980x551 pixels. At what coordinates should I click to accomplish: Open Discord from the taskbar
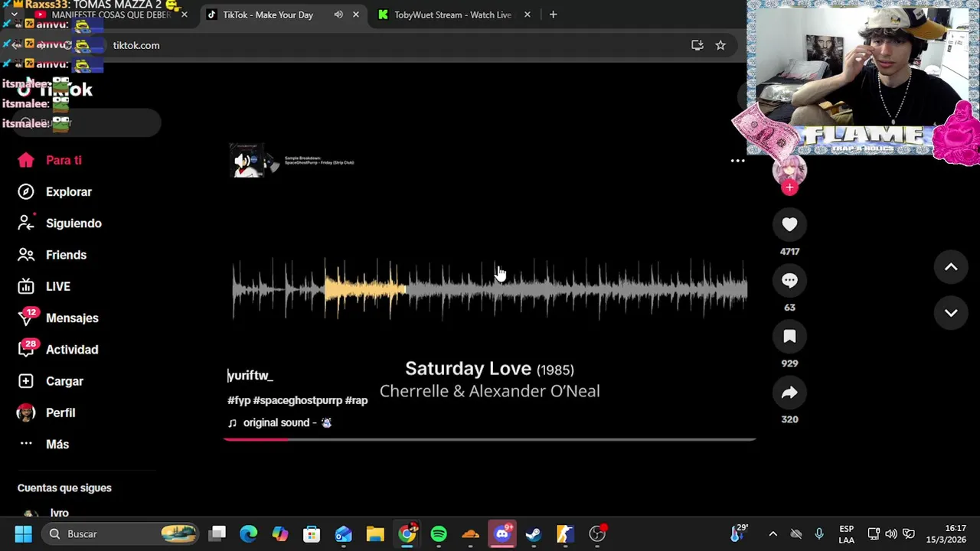(502, 534)
